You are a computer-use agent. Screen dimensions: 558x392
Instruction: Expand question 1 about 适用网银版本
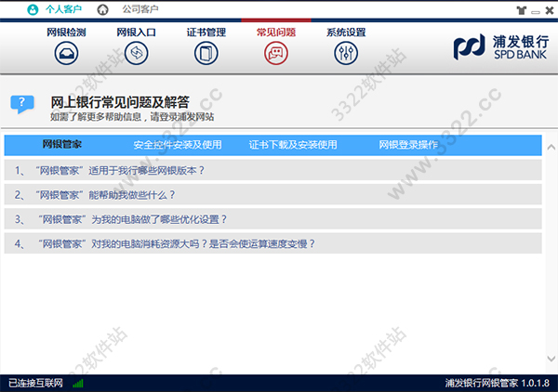click(x=272, y=170)
